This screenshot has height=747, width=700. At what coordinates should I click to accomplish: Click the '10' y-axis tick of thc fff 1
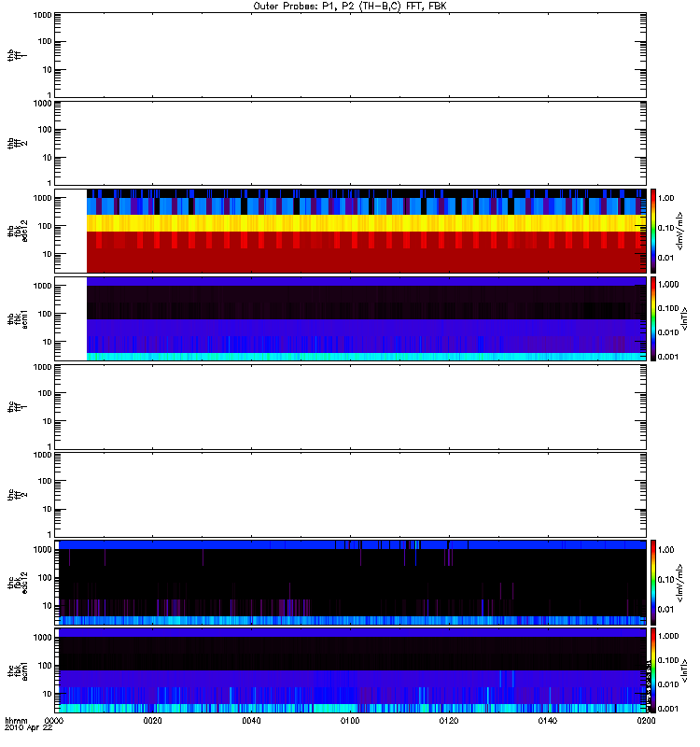[x=48, y=422]
